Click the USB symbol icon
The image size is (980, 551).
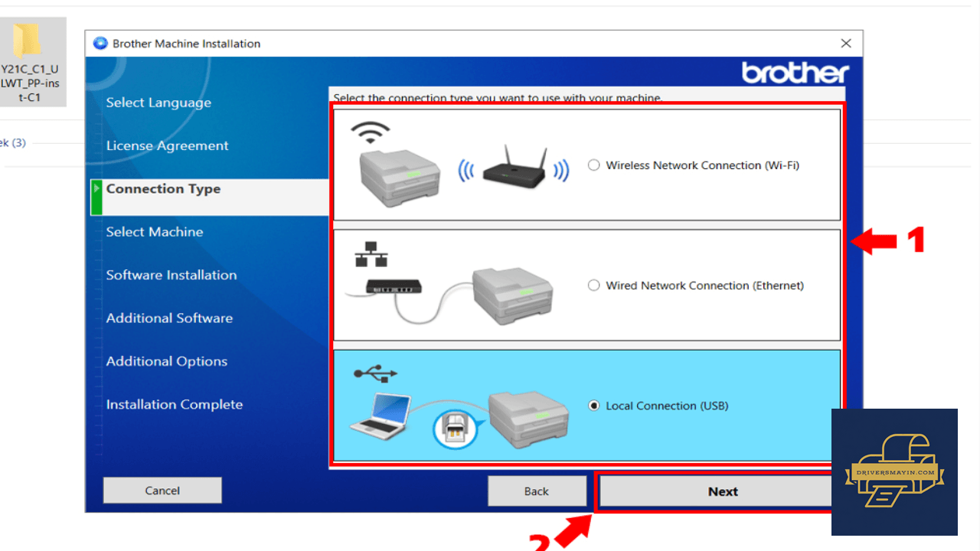pyautogui.click(x=375, y=373)
